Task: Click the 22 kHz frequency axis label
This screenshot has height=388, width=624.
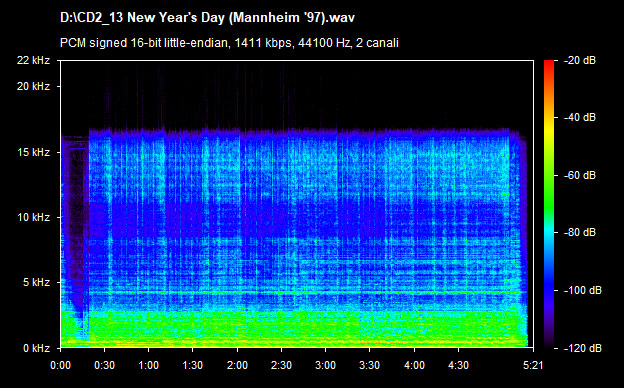Action: [x=33, y=60]
